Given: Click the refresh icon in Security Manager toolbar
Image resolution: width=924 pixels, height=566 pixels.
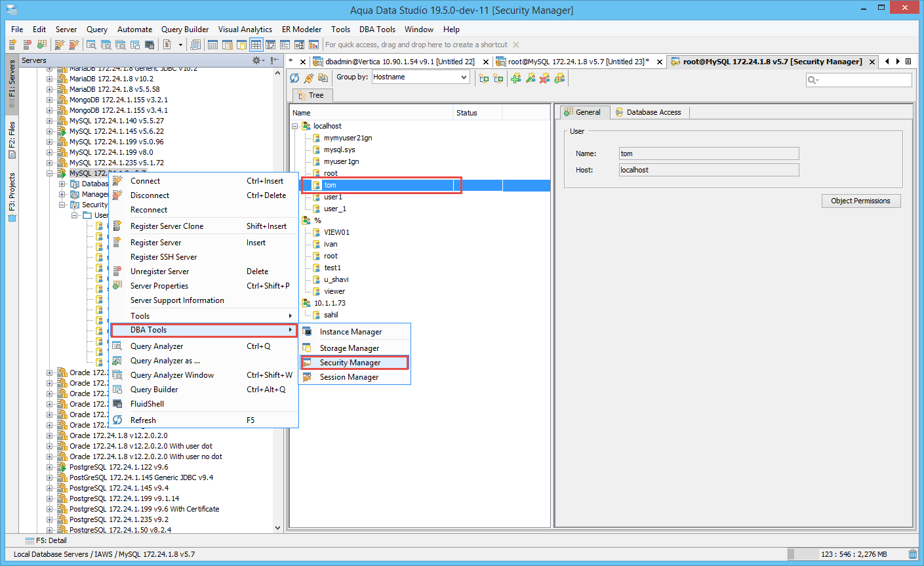Looking at the screenshot, I should tap(294, 78).
